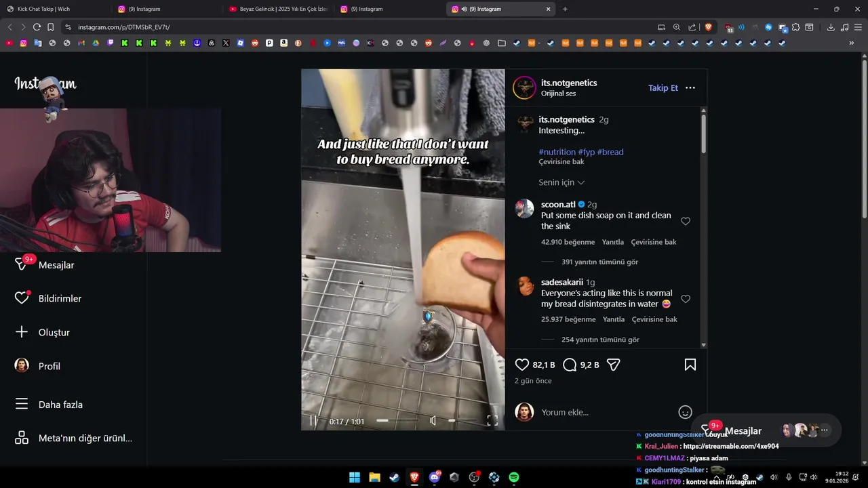Click the zoom magnifier icon in address bar
868x488 pixels.
point(677,27)
